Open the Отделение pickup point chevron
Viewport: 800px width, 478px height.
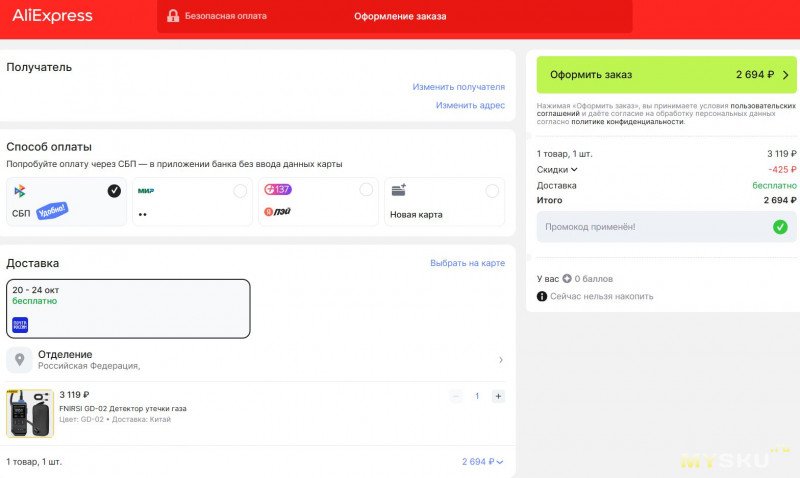500,360
